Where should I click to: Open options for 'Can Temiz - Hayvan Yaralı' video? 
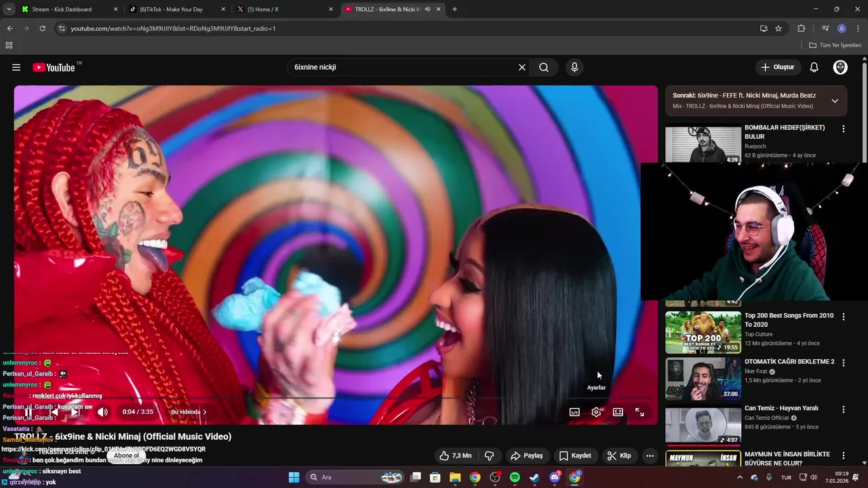844,409
